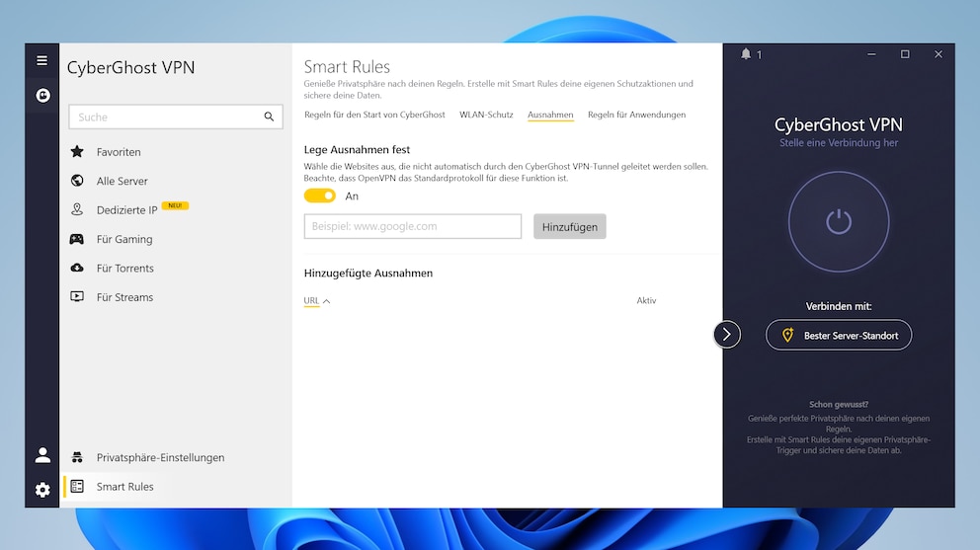The image size is (980, 550).
Task: Click the Hinzufügen button
Action: (569, 227)
